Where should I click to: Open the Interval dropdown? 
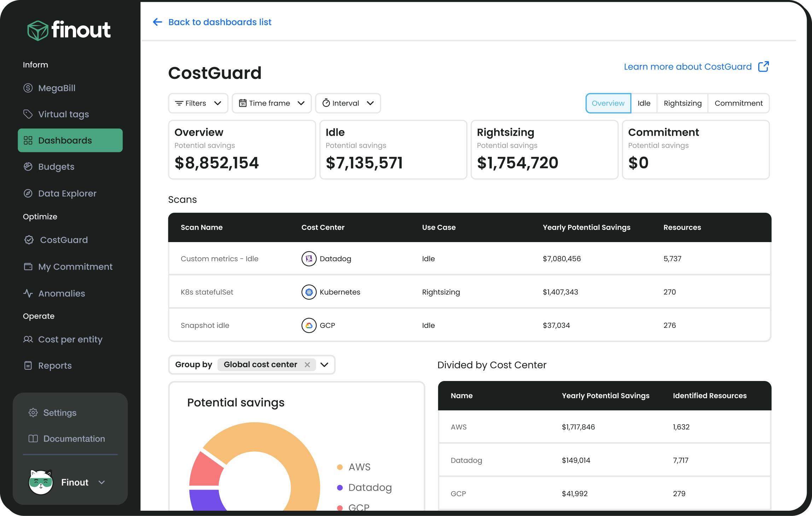348,103
